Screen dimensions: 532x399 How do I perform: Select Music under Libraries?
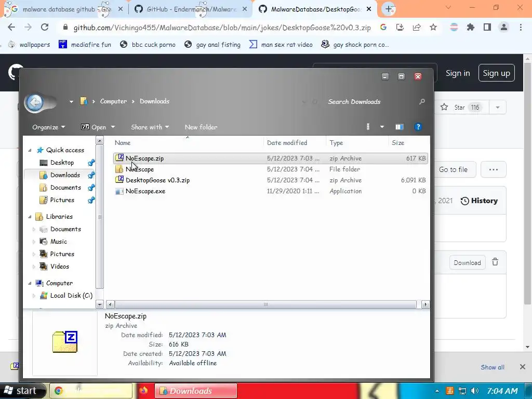point(59,241)
